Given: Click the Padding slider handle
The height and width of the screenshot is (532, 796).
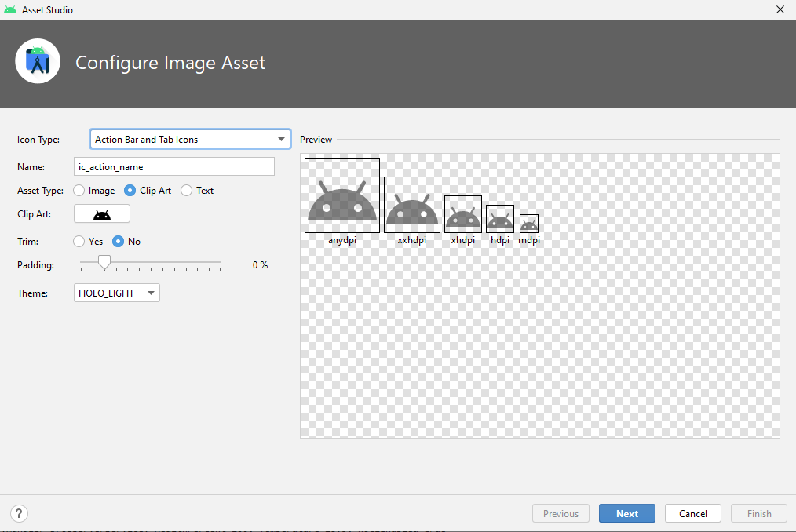Looking at the screenshot, I should [104, 262].
